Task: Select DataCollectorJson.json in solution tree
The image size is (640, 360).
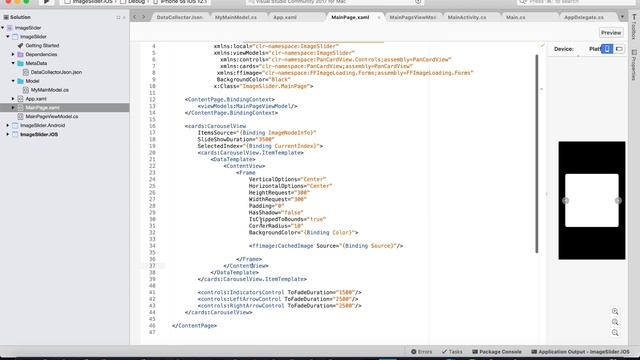Action: pos(56,72)
